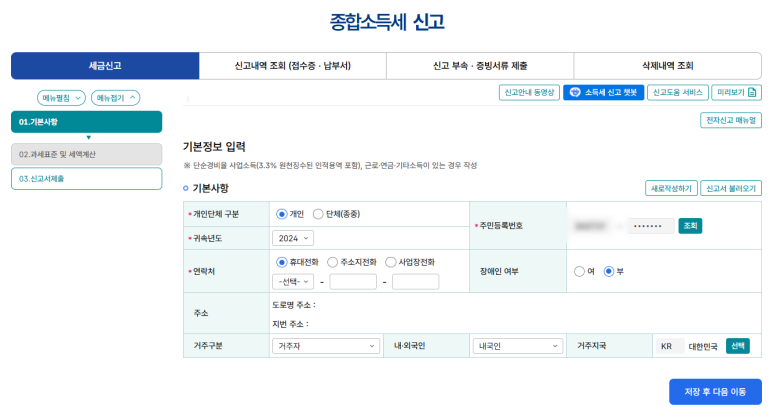Open 신고도움 서비스
This screenshot has width=773, height=417.
(677, 92)
